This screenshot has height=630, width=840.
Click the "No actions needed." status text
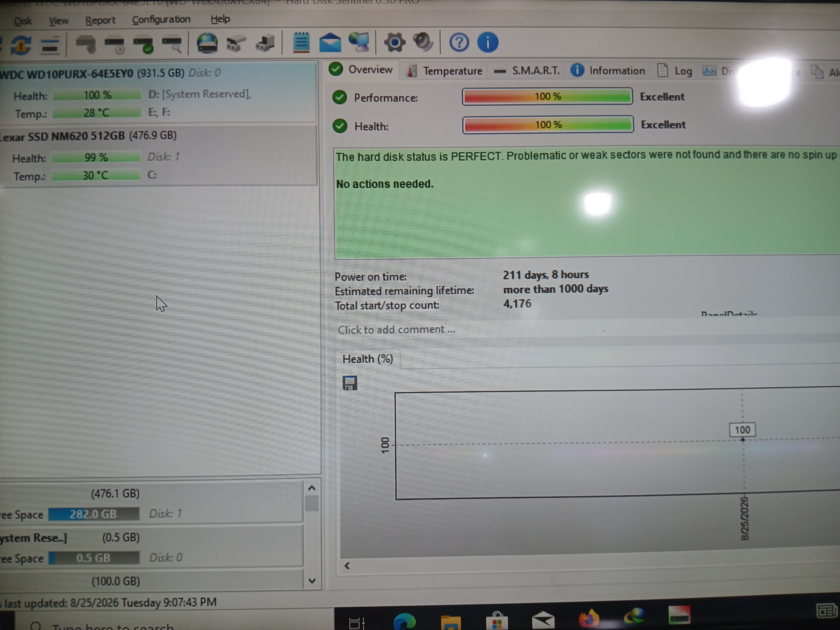[385, 184]
